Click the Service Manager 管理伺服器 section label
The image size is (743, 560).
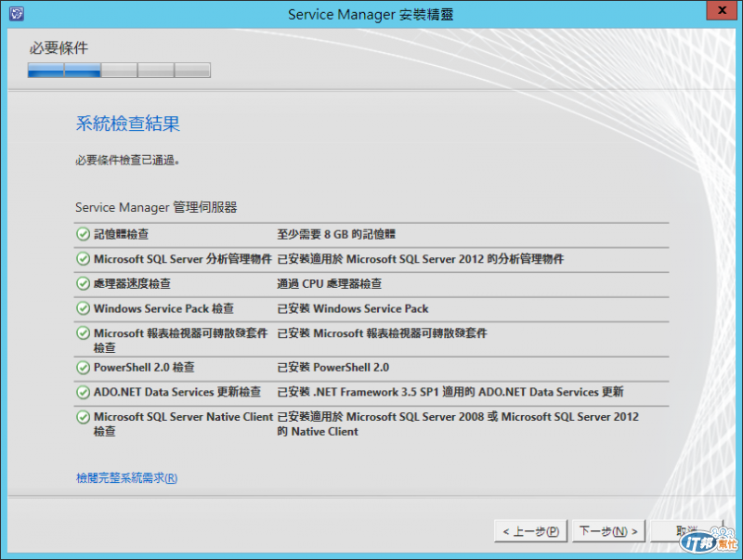pyautogui.click(x=156, y=207)
